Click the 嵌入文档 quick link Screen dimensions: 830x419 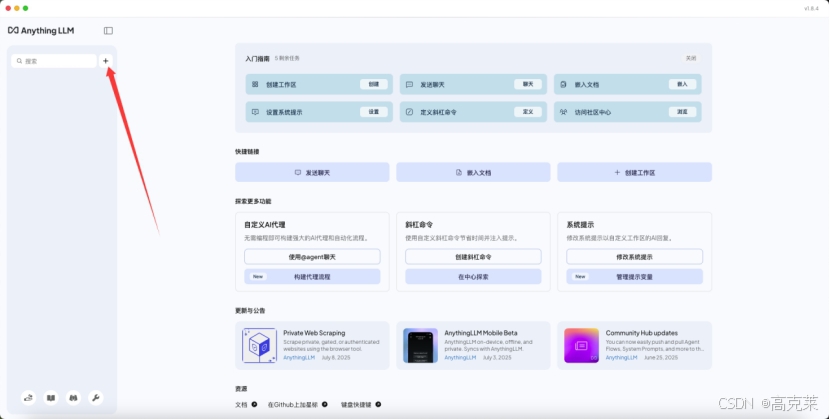(x=473, y=172)
